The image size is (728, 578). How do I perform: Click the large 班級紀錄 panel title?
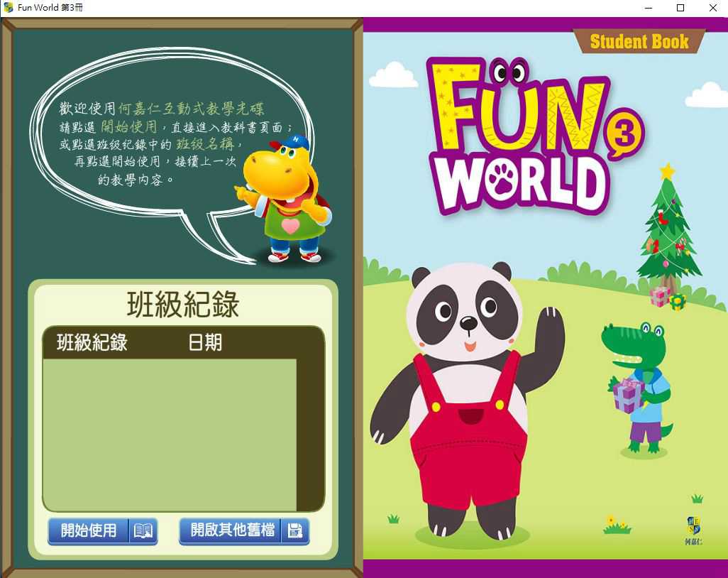click(x=183, y=305)
